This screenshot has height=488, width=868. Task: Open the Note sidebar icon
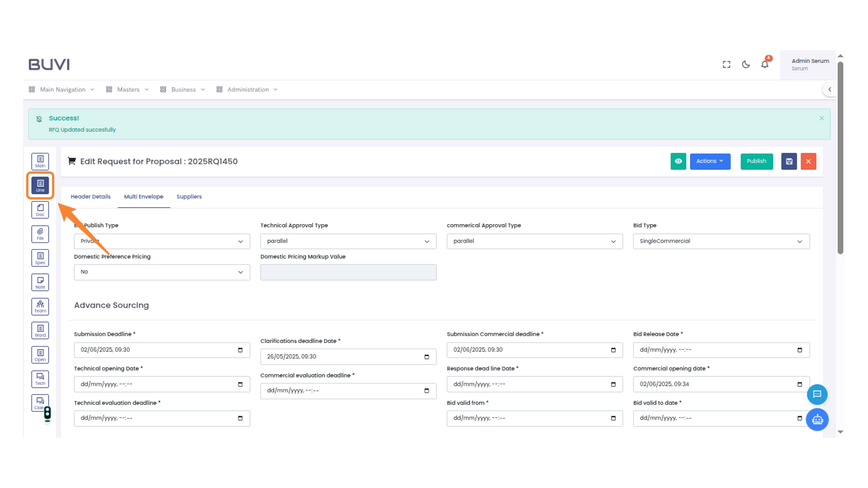pyautogui.click(x=40, y=282)
